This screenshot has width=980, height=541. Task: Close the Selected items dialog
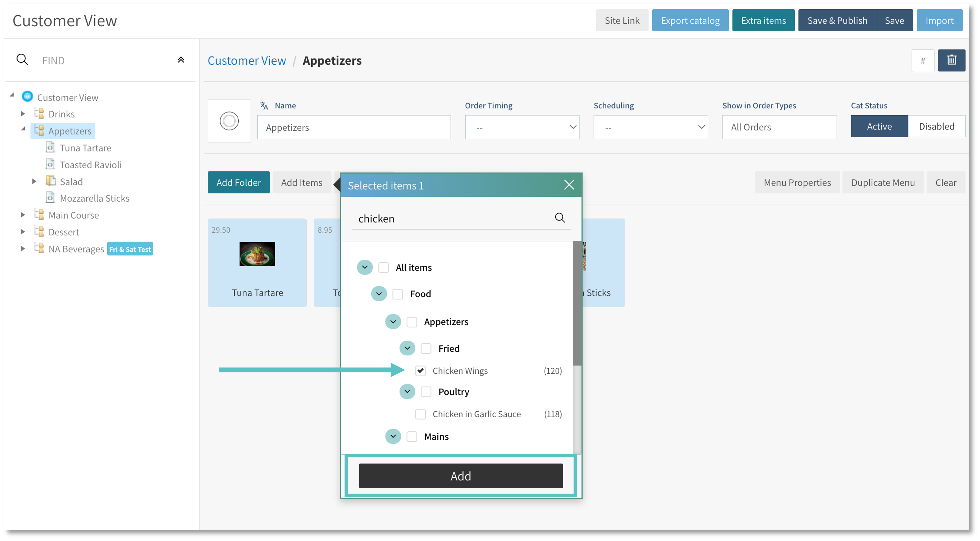click(x=569, y=185)
